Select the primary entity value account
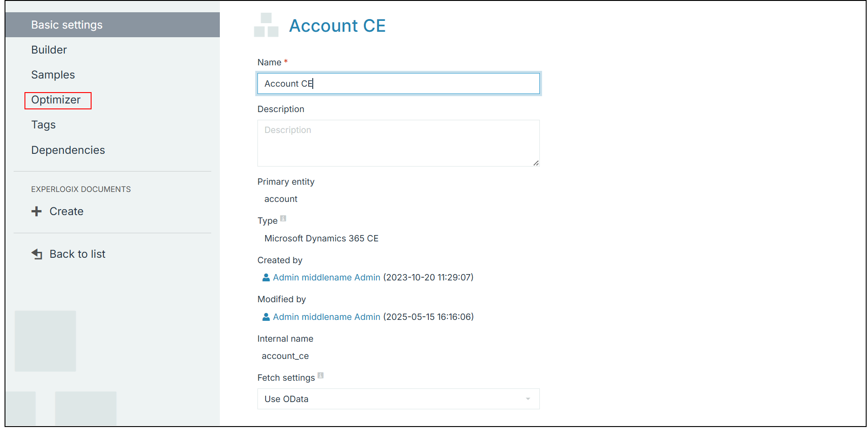Screen dimensions: 868x432 (x=281, y=199)
